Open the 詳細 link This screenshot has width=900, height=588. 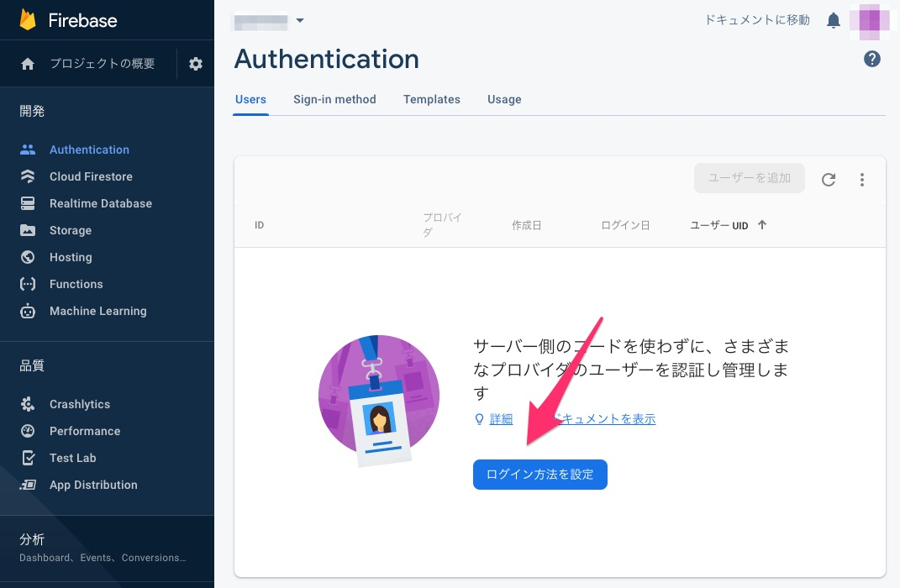[x=501, y=419]
